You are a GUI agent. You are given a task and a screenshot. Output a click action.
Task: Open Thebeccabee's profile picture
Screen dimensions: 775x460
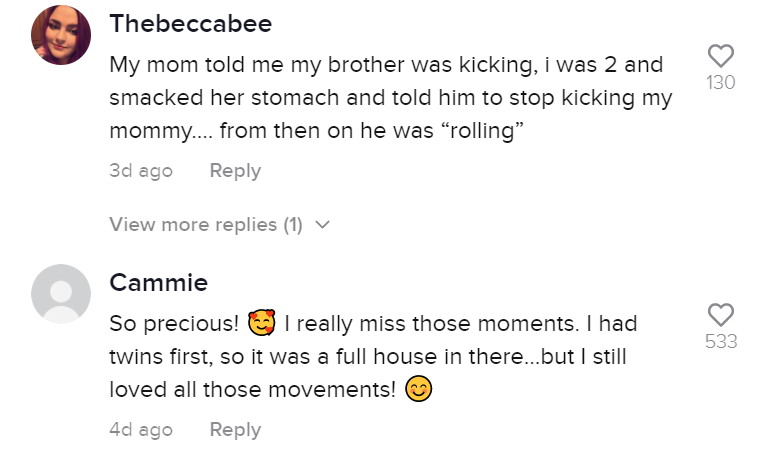(61, 35)
